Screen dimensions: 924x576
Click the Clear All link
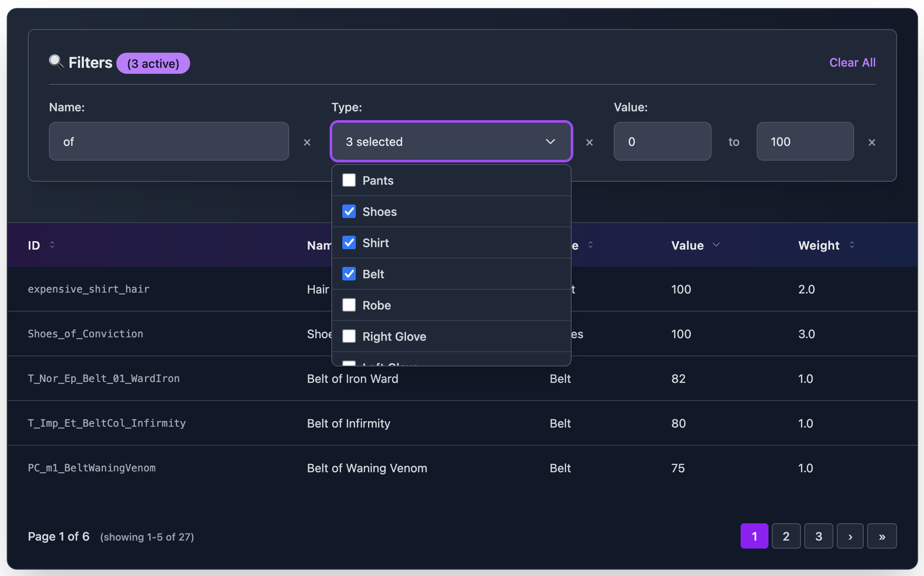(x=852, y=62)
